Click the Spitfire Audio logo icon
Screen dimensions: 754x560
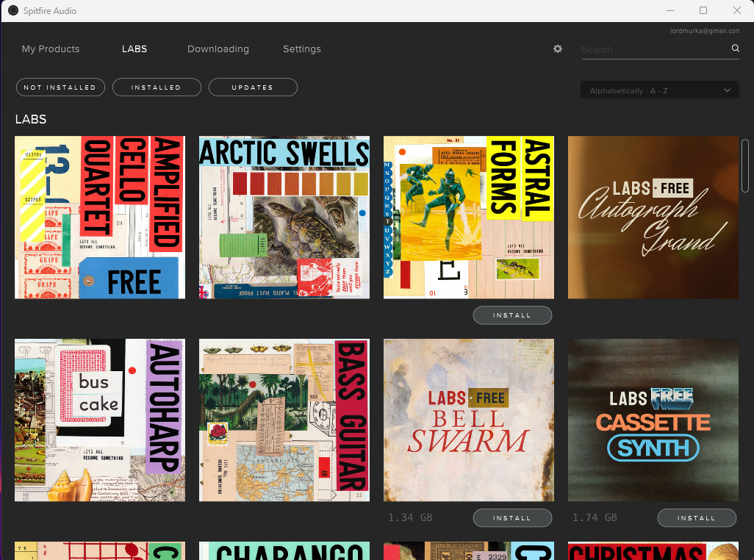[x=13, y=10]
